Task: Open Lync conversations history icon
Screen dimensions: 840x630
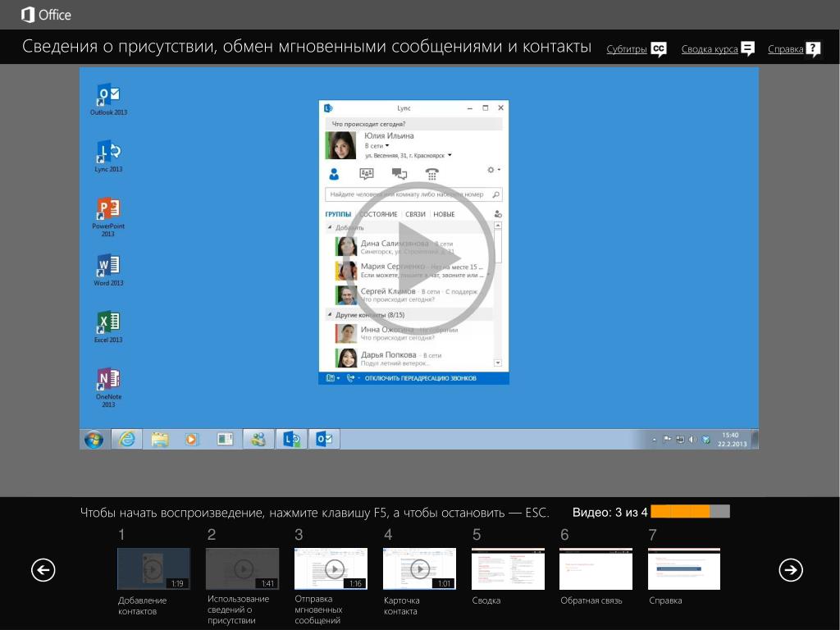Action: [399, 174]
